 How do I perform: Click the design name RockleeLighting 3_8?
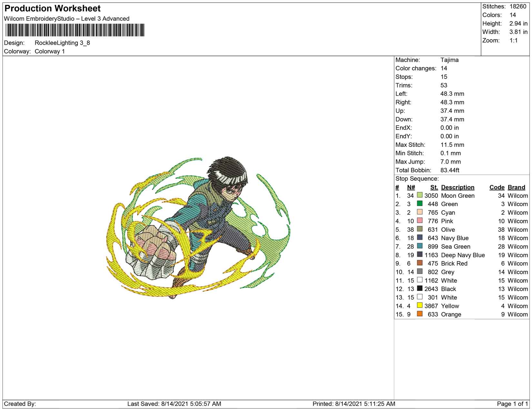62,43
